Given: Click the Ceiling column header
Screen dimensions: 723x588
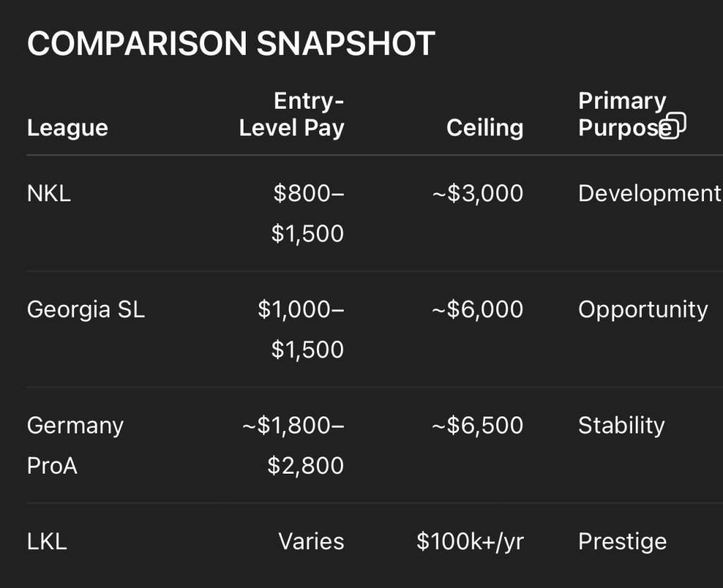Looking at the screenshot, I should tap(484, 128).
